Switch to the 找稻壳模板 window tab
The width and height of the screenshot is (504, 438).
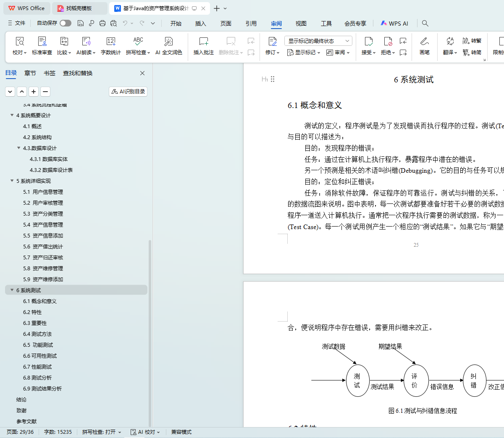tap(79, 8)
